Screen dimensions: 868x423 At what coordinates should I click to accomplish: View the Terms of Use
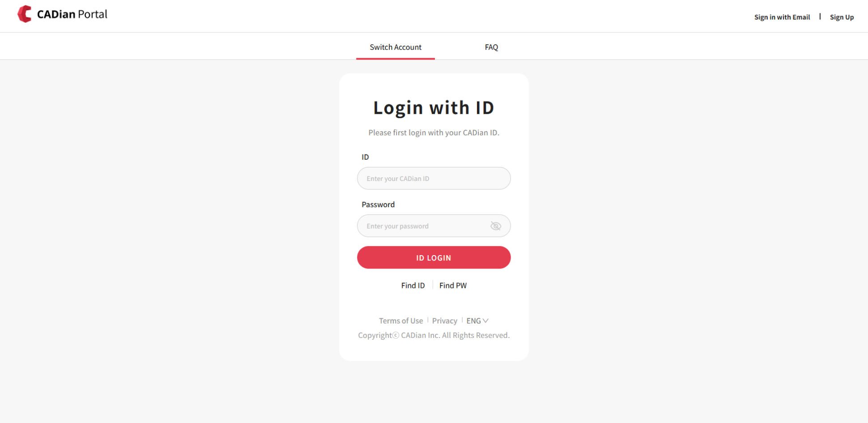[400, 320]
